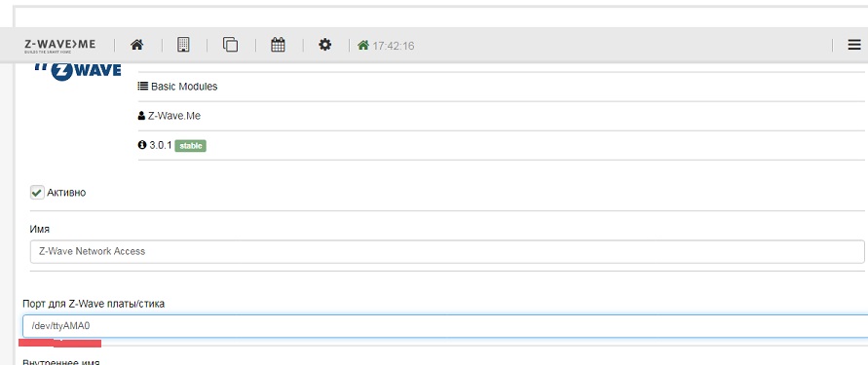
Task: Toggle the Активно checkbox
Action: coord(37,193)
